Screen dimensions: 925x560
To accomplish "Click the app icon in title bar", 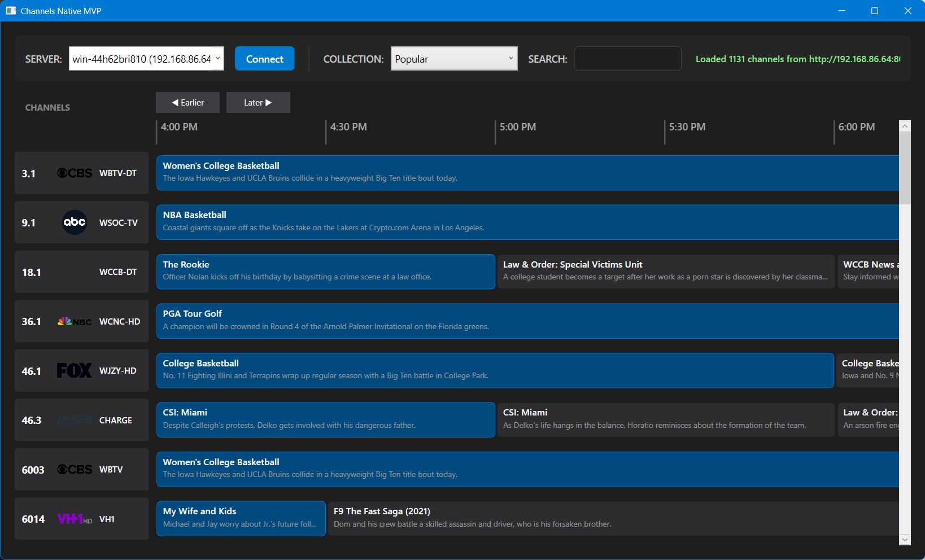I will tap(11, 11).
